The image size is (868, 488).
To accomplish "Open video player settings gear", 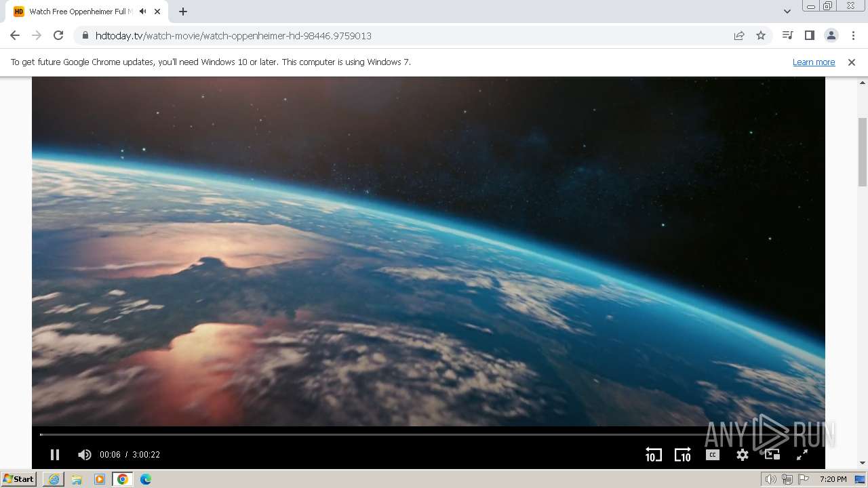I will coord(743,455).
